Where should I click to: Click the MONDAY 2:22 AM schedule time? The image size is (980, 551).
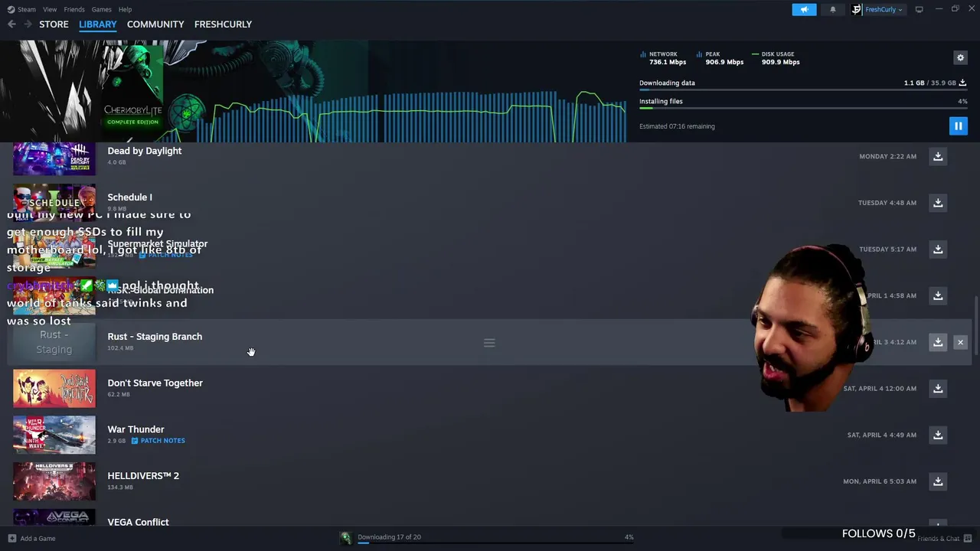click(887, 156)
